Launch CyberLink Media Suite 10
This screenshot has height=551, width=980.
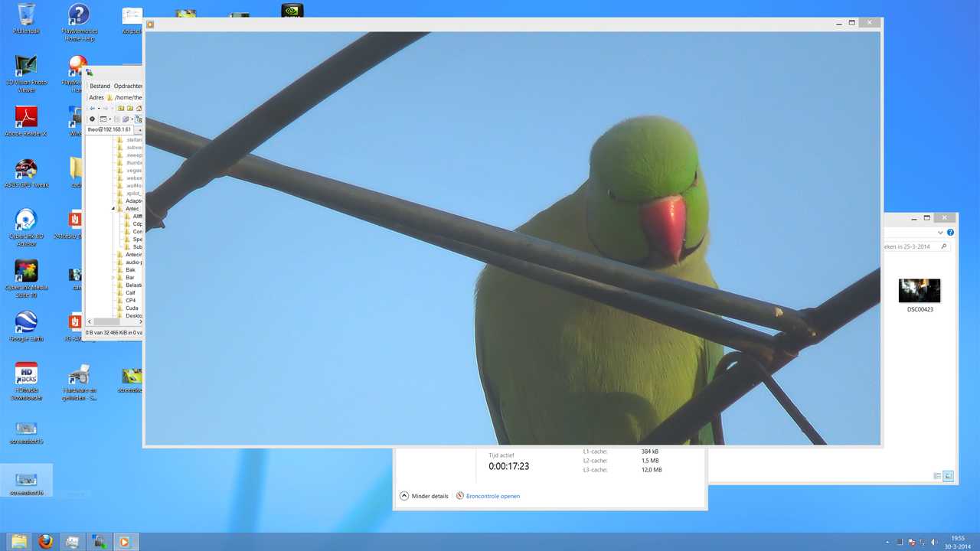coord(26,279)
